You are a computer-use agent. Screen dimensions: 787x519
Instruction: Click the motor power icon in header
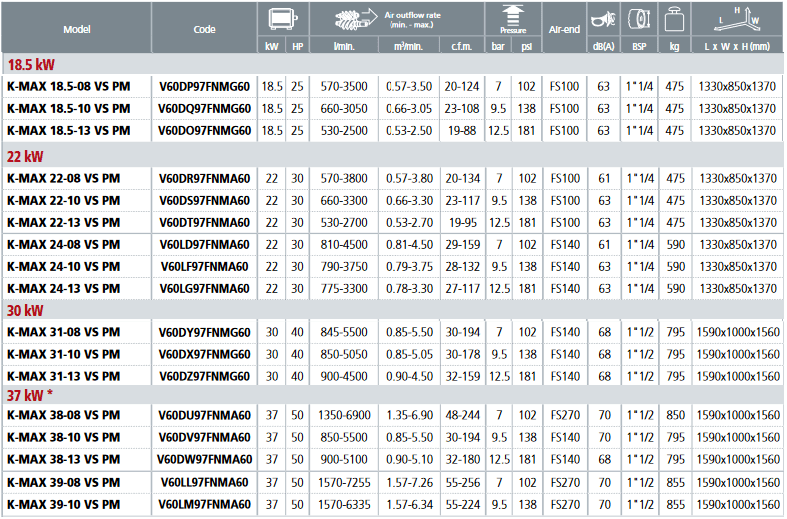283,19
